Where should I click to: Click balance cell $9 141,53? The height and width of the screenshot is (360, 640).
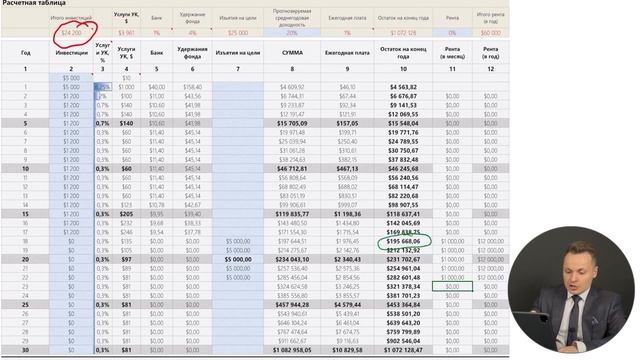pos(403,105)
